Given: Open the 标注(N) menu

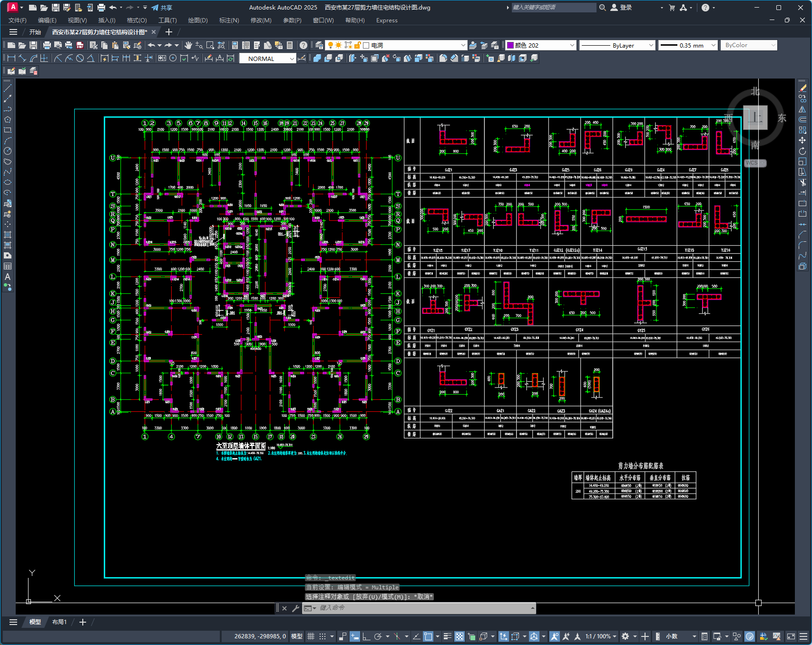Looking at the screenshot, I should click(x=229, y=20).
